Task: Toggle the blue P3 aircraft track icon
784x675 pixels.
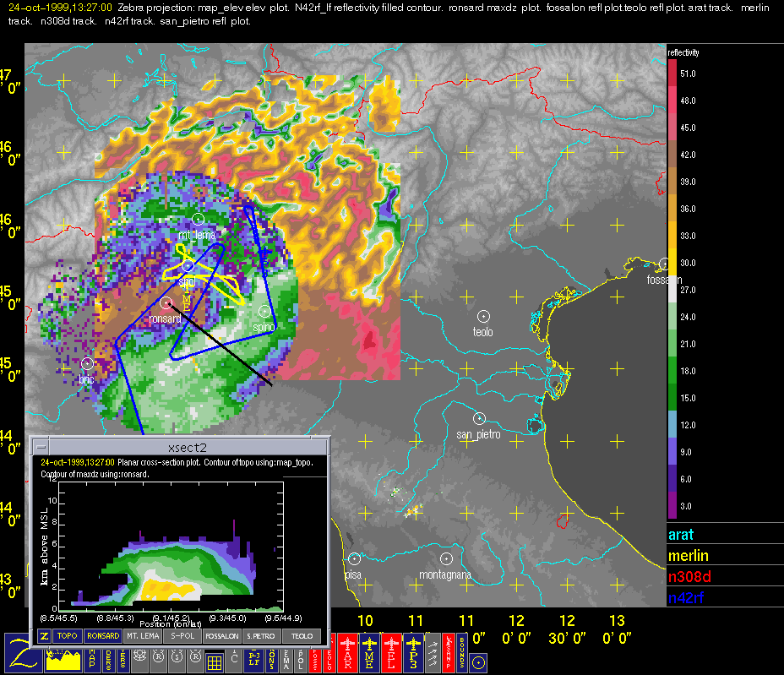Action: coord(413,652)
